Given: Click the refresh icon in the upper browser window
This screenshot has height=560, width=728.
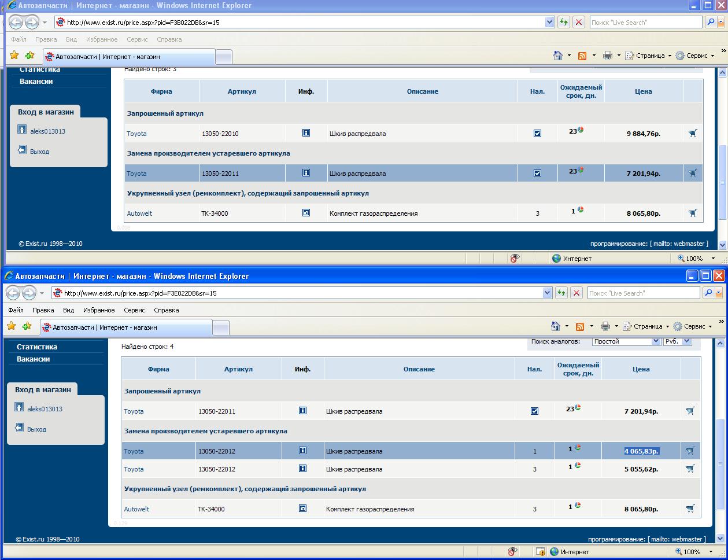Looking at the screenshot, I should (563, 23).
